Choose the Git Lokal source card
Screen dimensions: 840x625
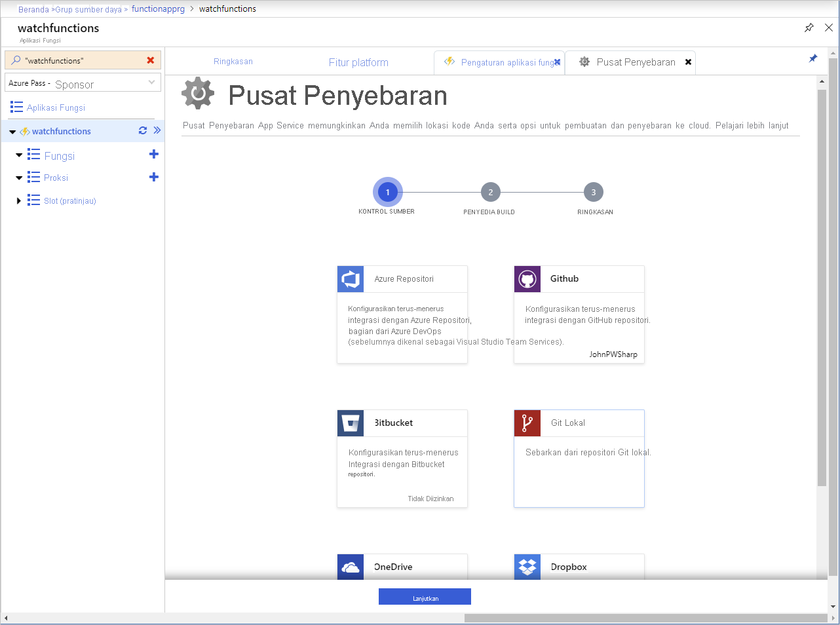point(579,459)
